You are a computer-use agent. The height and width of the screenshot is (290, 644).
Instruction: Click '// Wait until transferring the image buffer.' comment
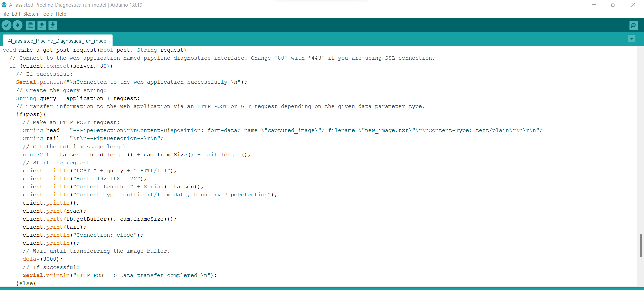[x=96, y=251]
